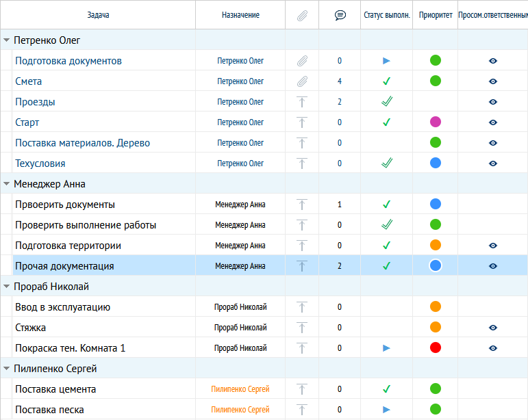
Task: Click the upload arrow in the Ввод в эксплуатацию row
Action: tap(302, 307)
